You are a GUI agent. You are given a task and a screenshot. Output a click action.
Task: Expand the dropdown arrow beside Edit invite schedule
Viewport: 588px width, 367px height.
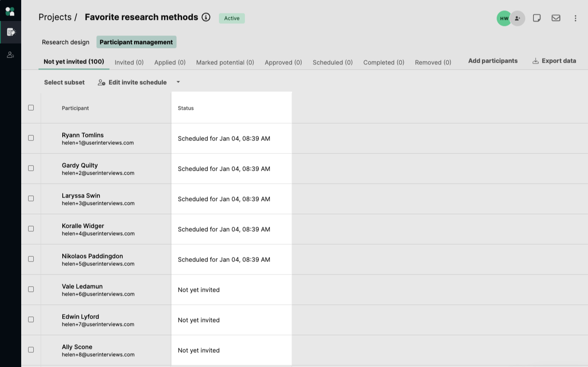click(x=178, y=82)
